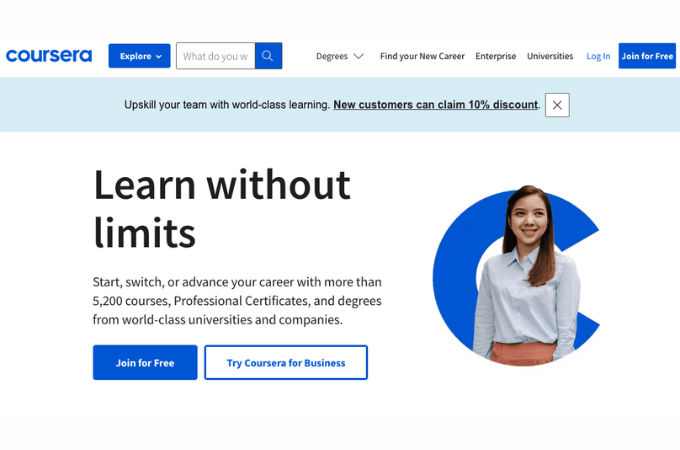Click the Log In link

598,56
